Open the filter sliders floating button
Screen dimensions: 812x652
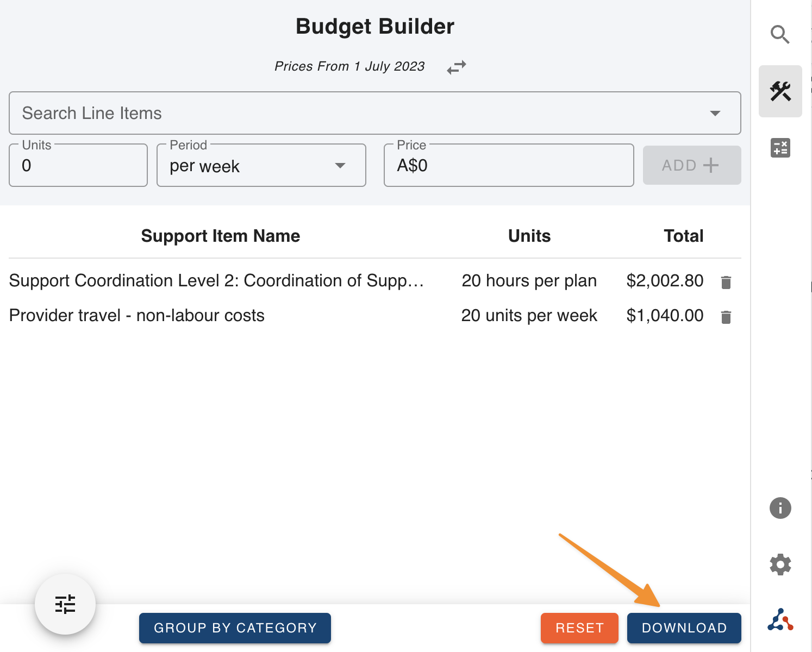click(x=65, y=604)
